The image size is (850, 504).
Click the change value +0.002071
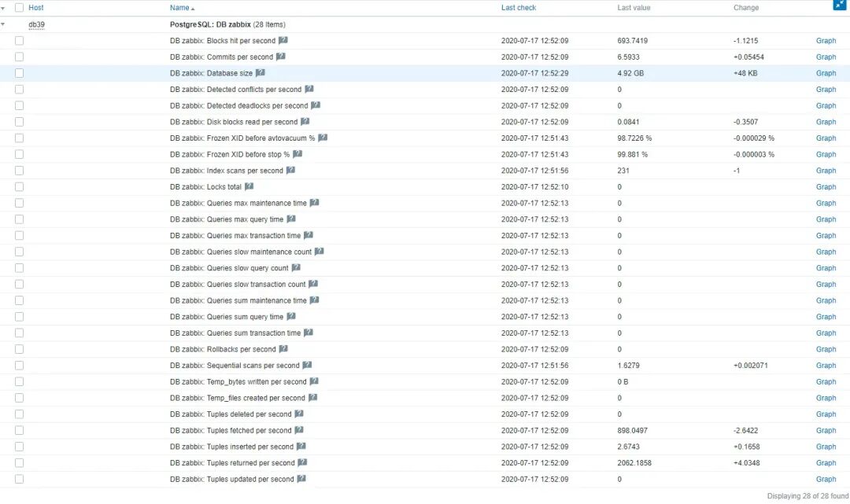[750, 366]
